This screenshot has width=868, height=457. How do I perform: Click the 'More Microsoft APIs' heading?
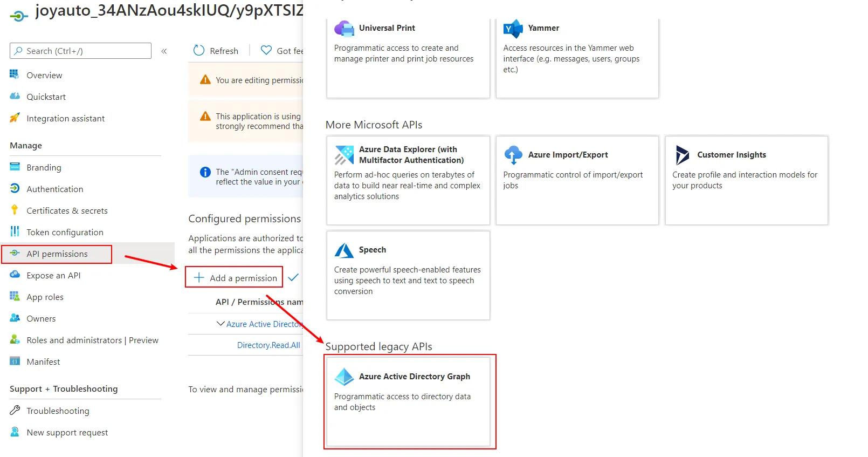tap(374, 125)
